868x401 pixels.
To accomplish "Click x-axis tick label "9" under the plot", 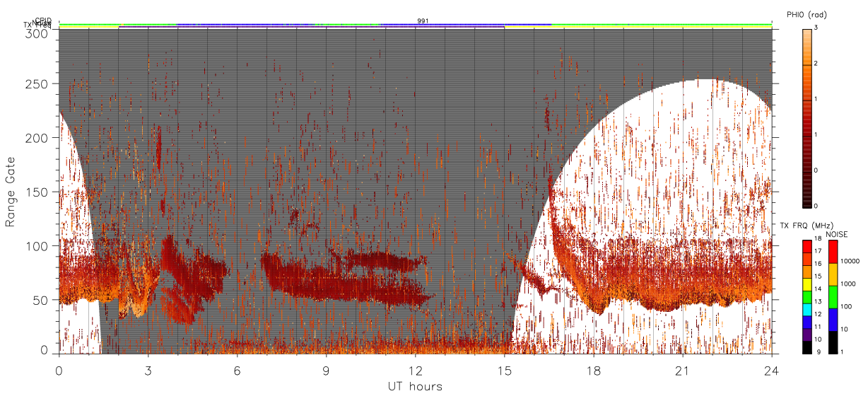I will pos(327,371).
